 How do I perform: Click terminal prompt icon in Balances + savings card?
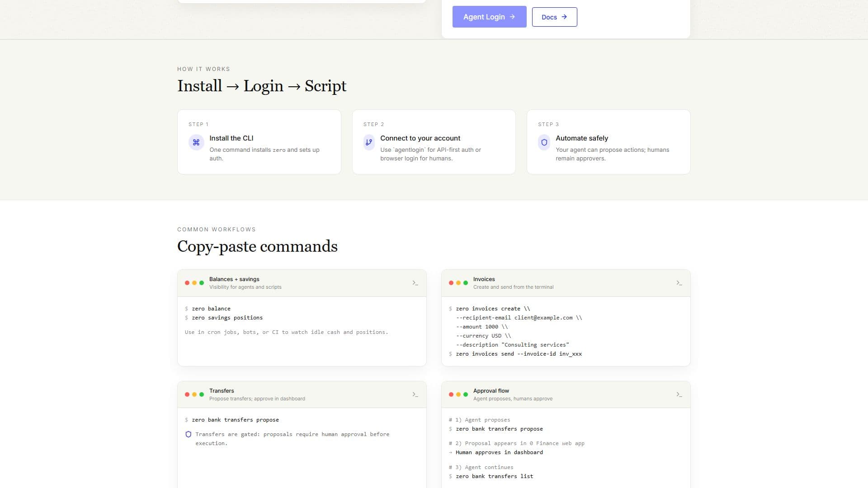(415, 283)
